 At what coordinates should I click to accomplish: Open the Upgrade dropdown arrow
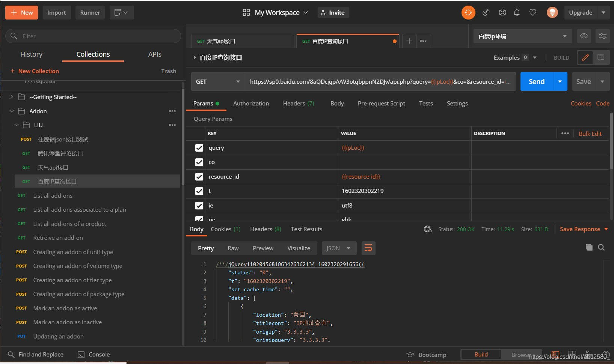(x=603, y=12)
